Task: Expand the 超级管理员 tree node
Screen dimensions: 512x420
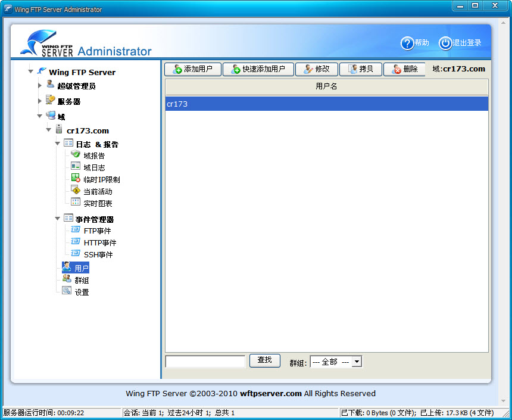Action: click(x=39, y=86)
